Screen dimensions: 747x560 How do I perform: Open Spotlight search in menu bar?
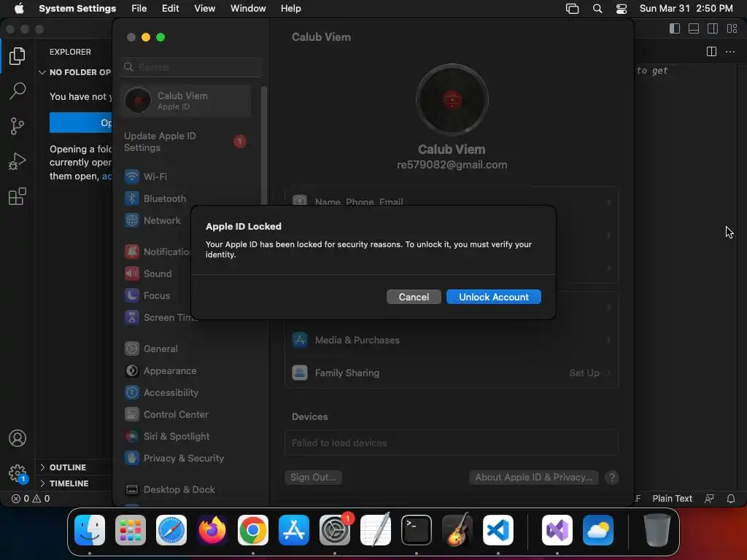tap(597, 9)
